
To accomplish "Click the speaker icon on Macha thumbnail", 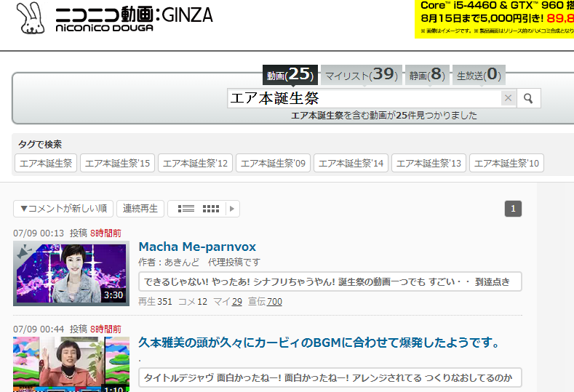I will pyautogui.click(x=25, y=252).
